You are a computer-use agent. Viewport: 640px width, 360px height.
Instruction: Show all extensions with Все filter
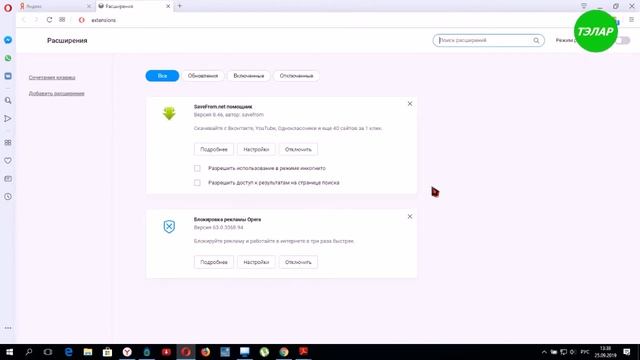click(162, 76)
